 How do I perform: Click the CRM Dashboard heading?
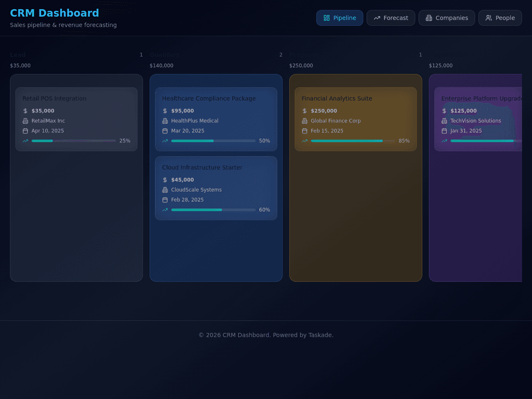(54, 13)
